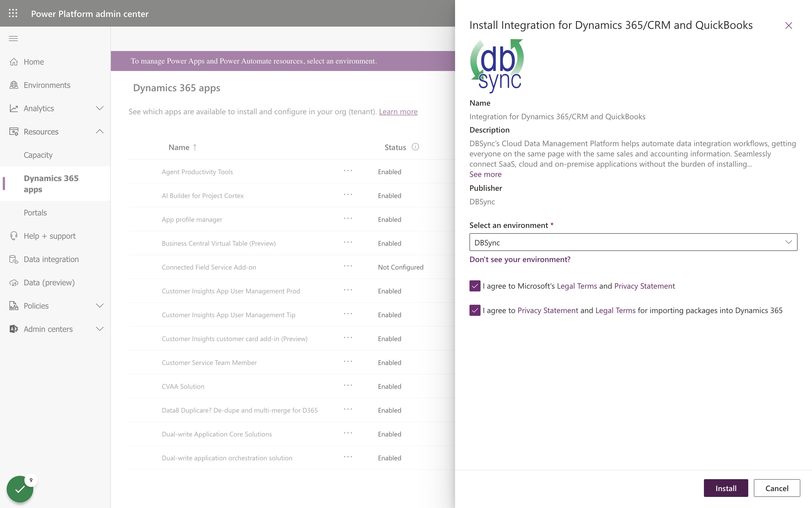
Task: Select the Customer Service Team Member row
Action: (x=292, y=362)
